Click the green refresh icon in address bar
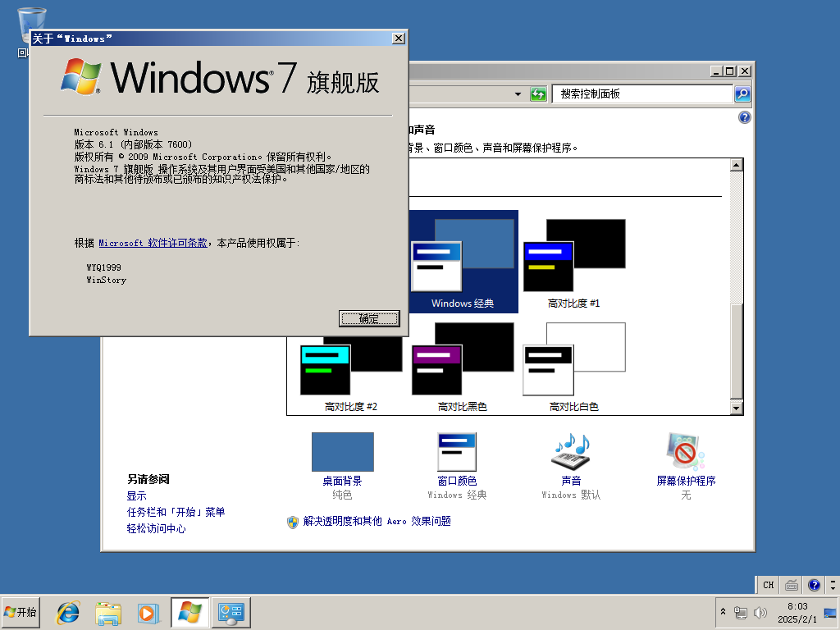This screenshot has width=840, height=630. 538,94
